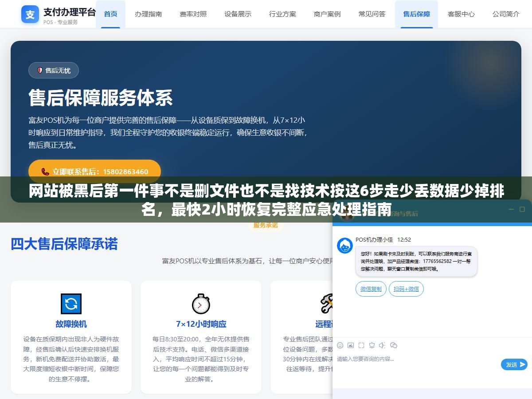Image resolution: width=532 pixels, height=399 pixels.
Task: Click the 故障换机 refresh icon
Action: (x=71, y=304)
